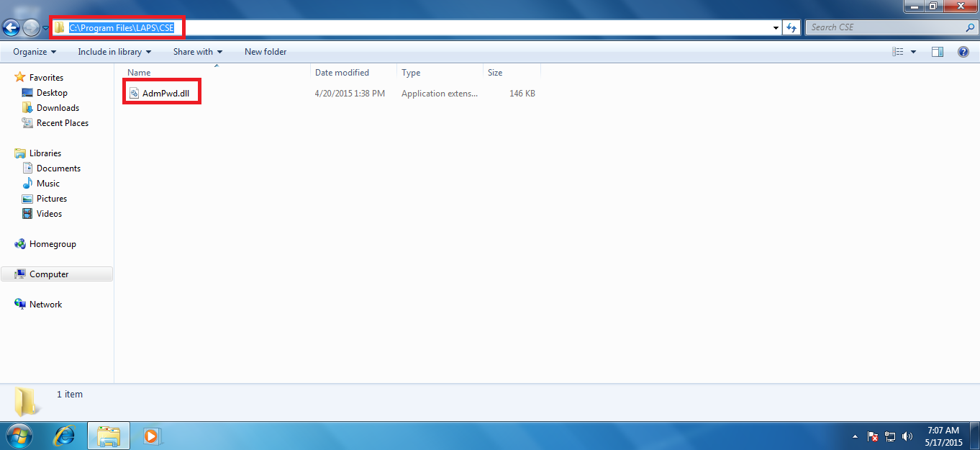Image resolution: width=980 pixels, height=450 pixels.
Task: Open the Music library
Action: 48,184
